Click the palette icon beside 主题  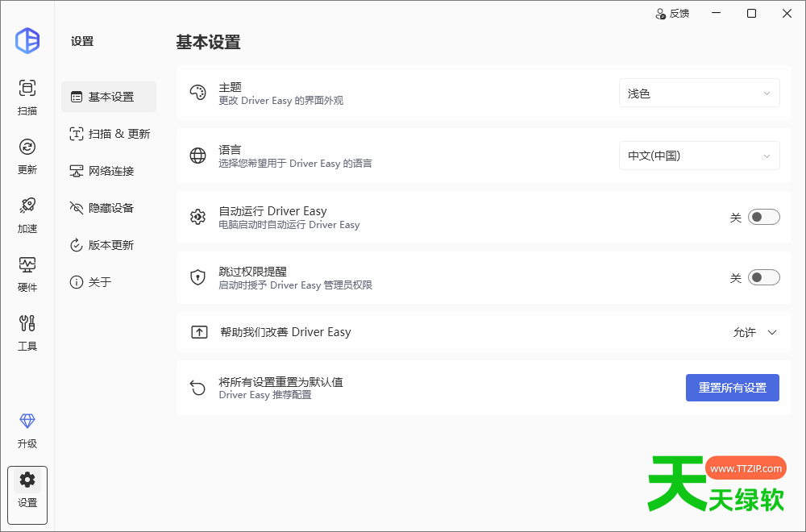pyautogui.click(x=198, y=93)
